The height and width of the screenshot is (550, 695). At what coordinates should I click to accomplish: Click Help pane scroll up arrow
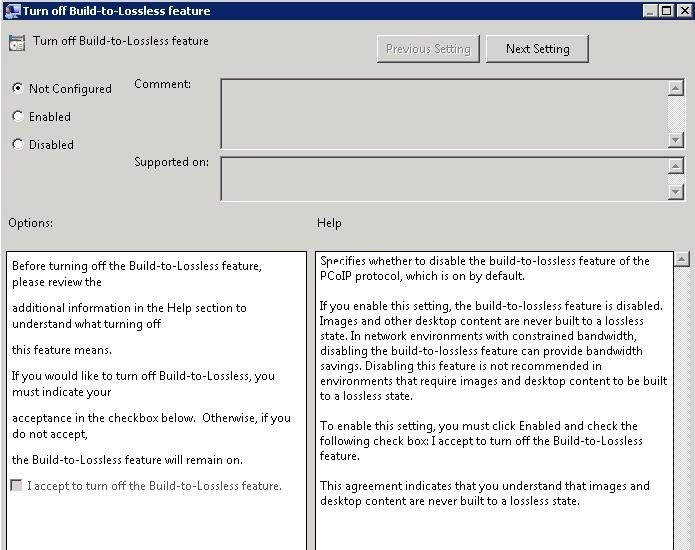[682, 259]
